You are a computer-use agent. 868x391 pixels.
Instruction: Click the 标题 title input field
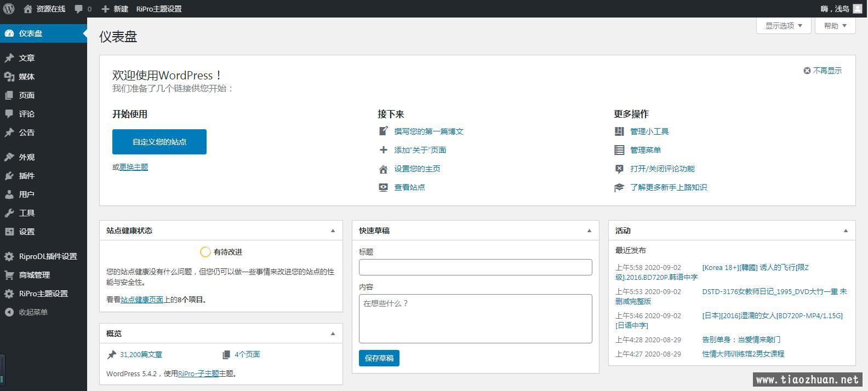click(x=476, y=267)
